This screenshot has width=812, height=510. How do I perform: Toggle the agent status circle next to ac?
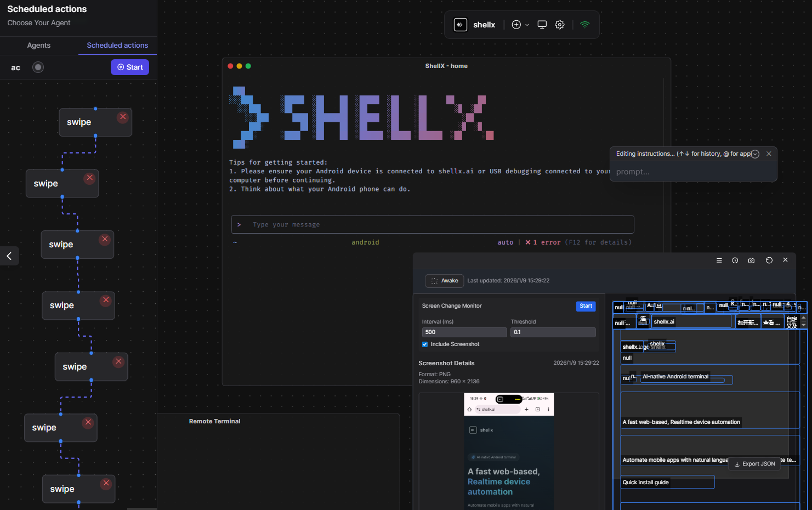(x=38, y=67)
